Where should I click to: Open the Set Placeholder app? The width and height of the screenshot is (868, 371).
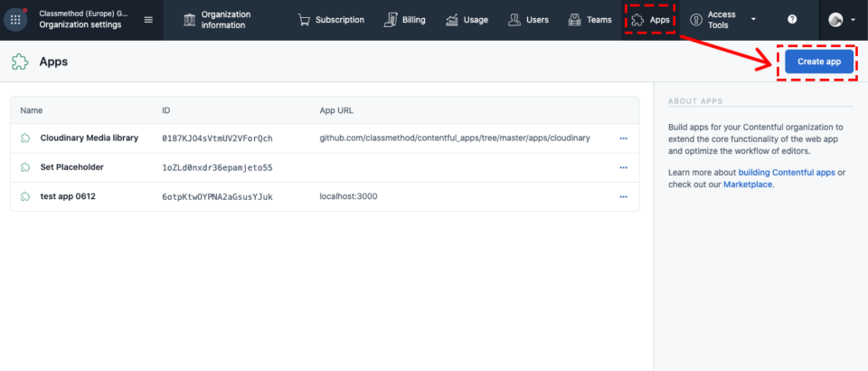72,166
